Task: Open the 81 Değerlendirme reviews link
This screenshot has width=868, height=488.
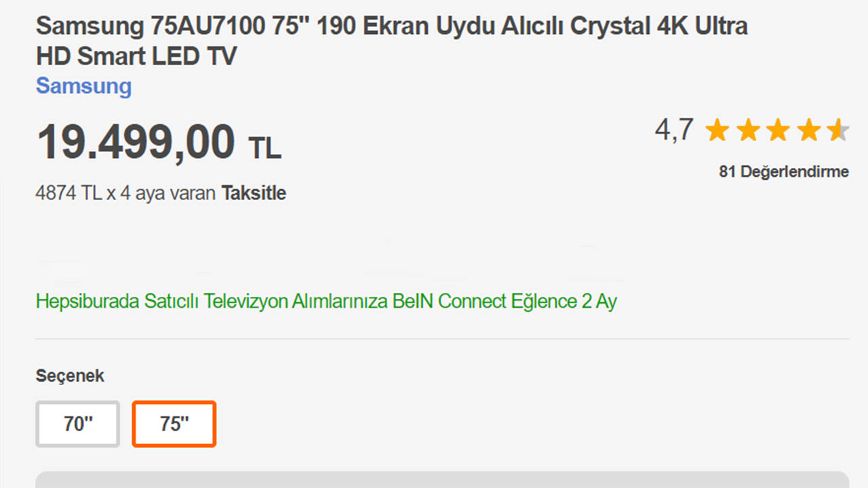Action: (x=783, y=171)
